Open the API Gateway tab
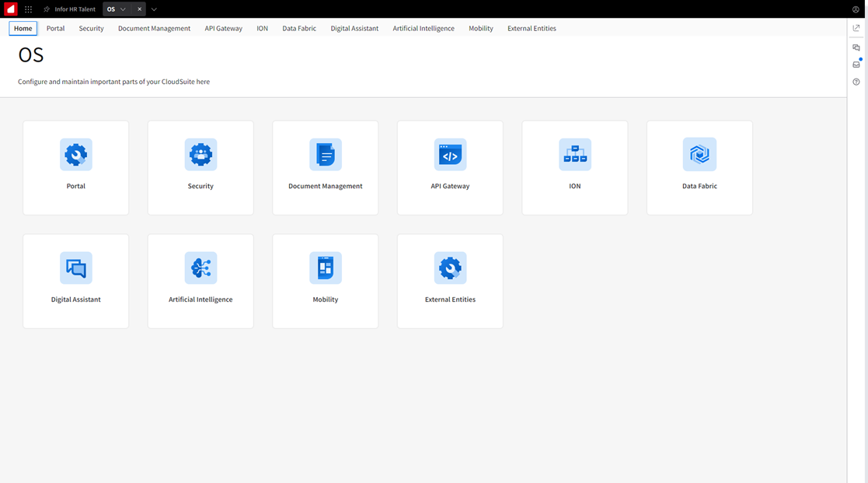Viewport: 868px width, 483px height. [224, 28]
